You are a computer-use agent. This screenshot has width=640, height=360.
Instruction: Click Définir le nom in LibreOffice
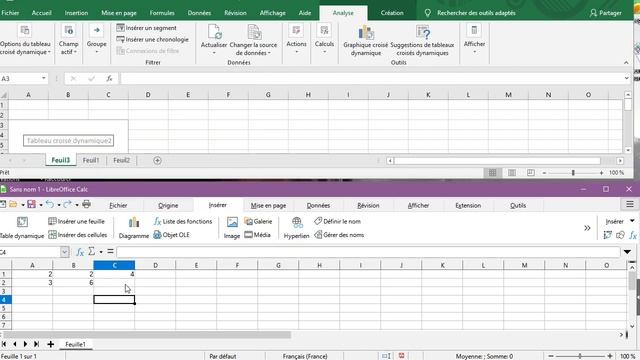338,221
